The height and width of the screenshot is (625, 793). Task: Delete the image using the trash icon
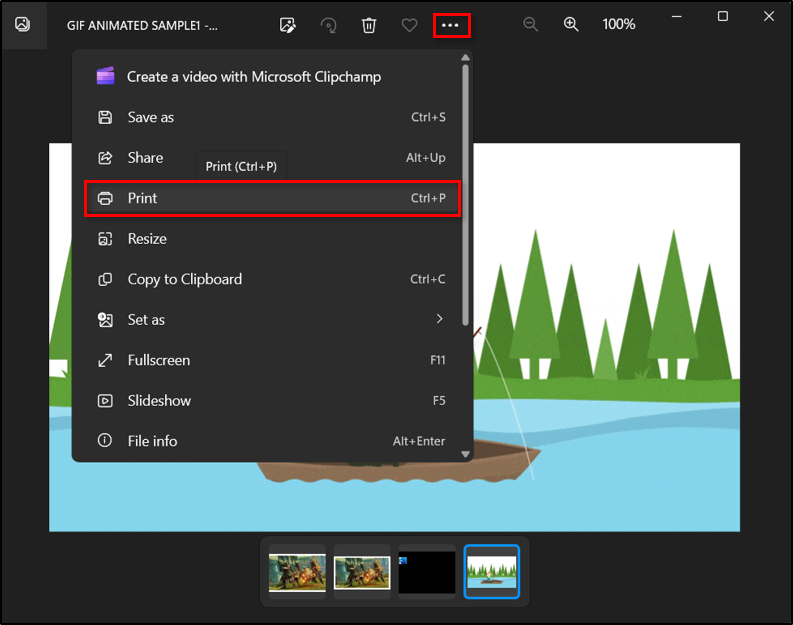click(x=369, y=25)
